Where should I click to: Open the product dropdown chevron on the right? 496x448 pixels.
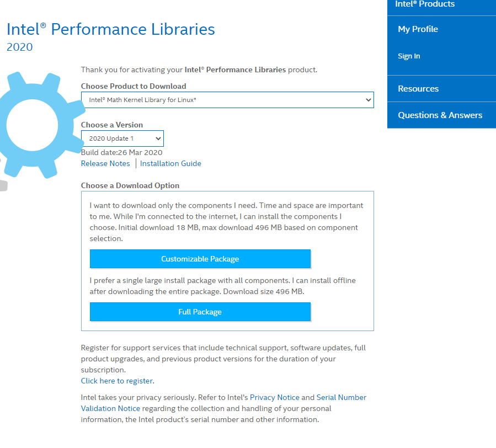(368, 100)
